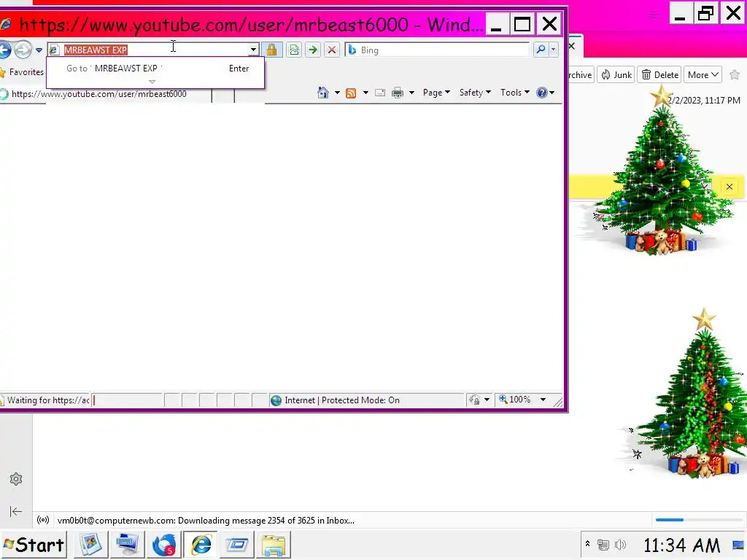The image size is (747, 560).
Task: Expand zoom level dropdown arrow
Action: click(x=543, y=400)
